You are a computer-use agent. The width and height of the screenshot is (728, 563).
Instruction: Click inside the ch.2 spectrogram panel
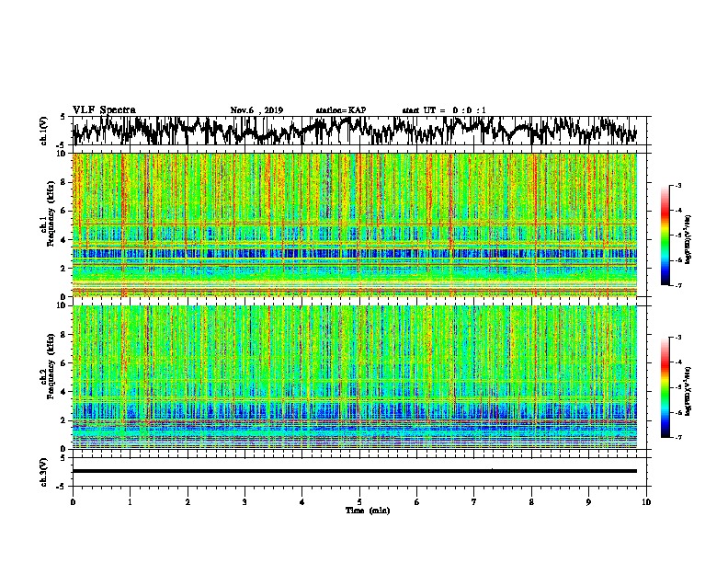click(x=355, y=377)
